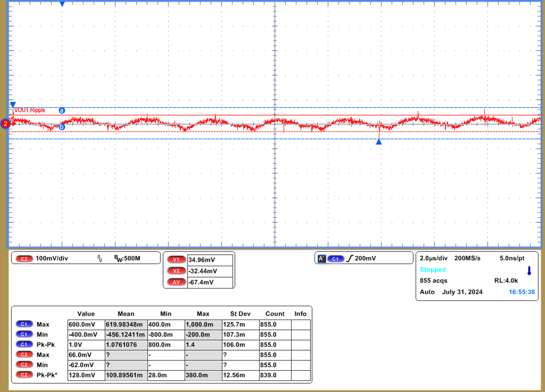Click the ΔV cursor delta badge
545x392 pixels.
pos(176,282)
